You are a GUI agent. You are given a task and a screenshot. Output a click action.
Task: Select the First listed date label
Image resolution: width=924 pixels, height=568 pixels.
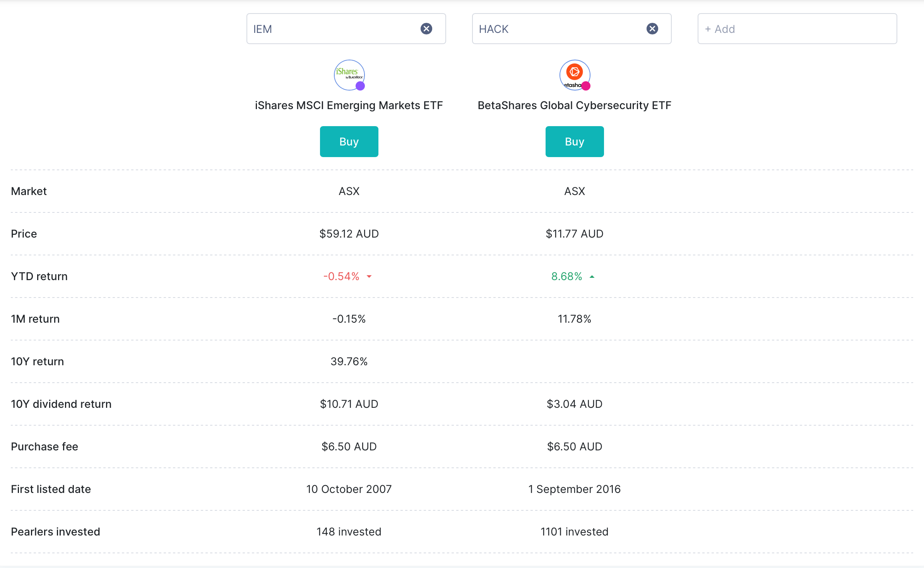51,489
